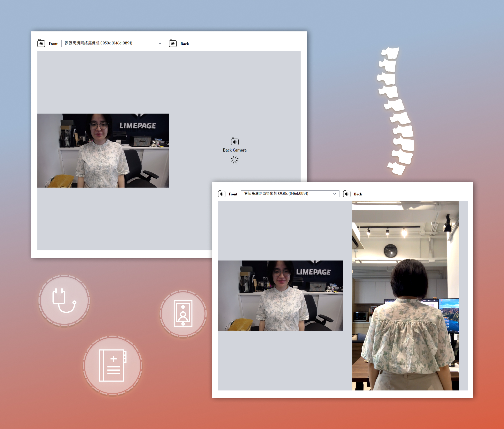Viewport: 504px width, 429px height.
Task: Click the Back label in upper window
Action: pos(185,44)
